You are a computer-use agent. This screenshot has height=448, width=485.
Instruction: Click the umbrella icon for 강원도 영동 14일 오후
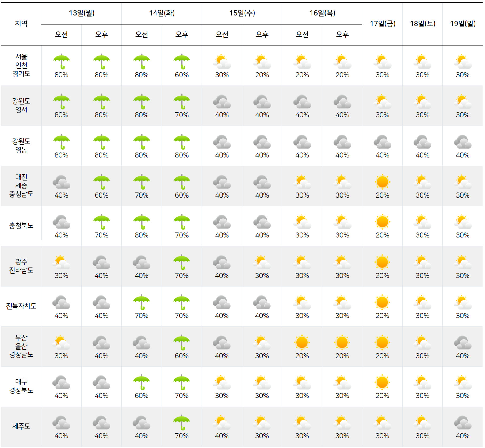click(182, 142)
